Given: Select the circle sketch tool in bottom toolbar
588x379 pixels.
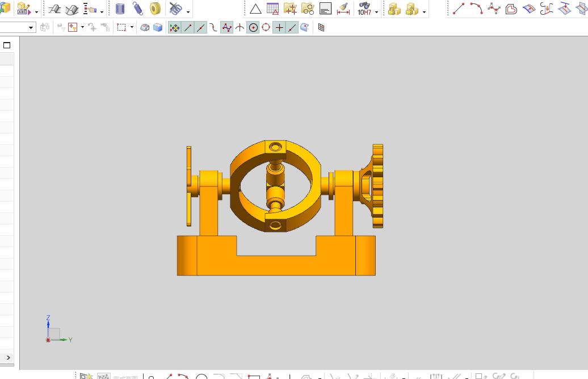Looking at the screenshot, I should [201, 376].
